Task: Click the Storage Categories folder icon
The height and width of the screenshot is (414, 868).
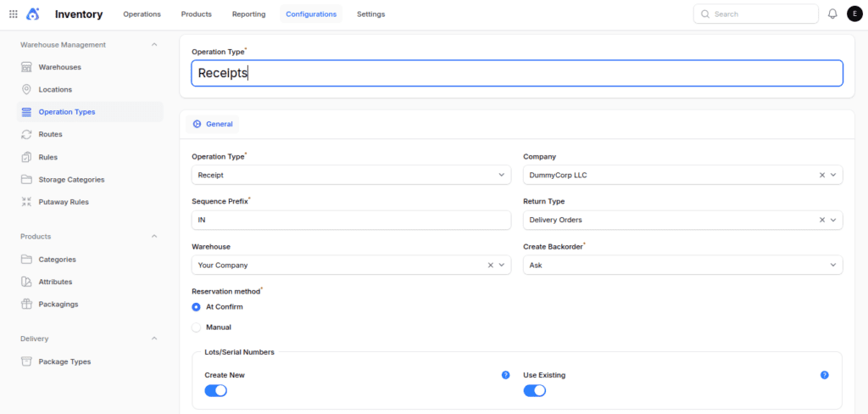Action: (26, 180)
